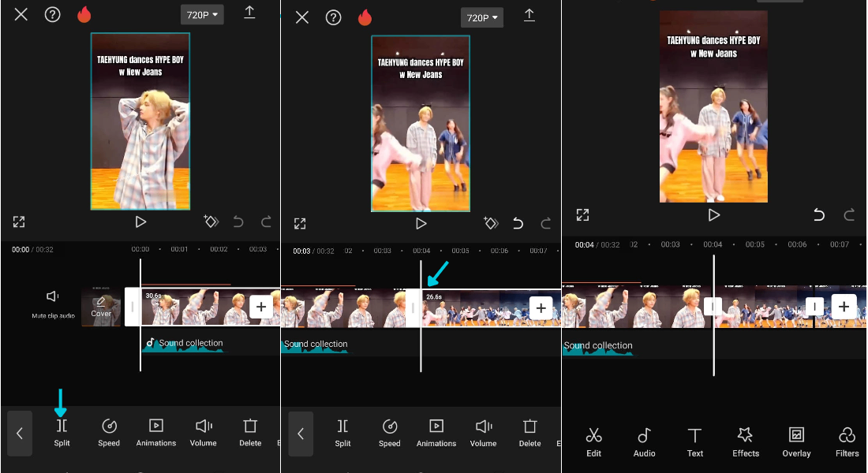Add a clip with plus button, middle panel
This screenshot has width=868, height=473.
(541, 308)
